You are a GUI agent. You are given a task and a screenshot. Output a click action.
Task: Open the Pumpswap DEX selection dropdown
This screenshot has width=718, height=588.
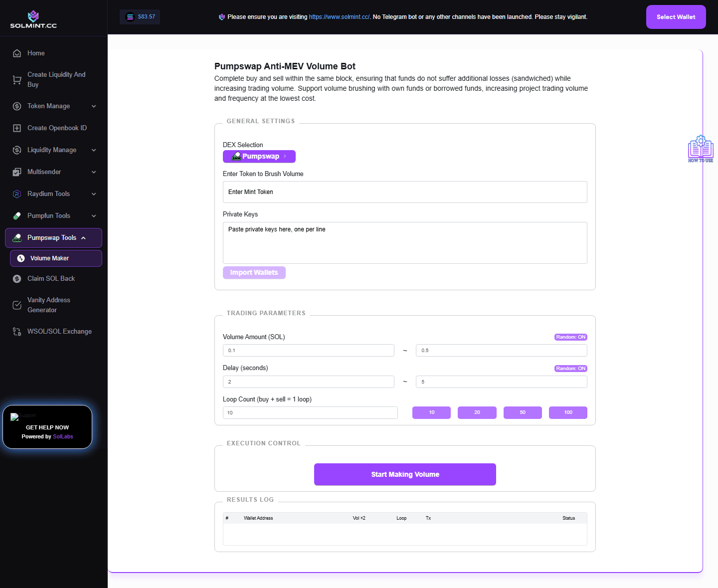tap(259, 156)
